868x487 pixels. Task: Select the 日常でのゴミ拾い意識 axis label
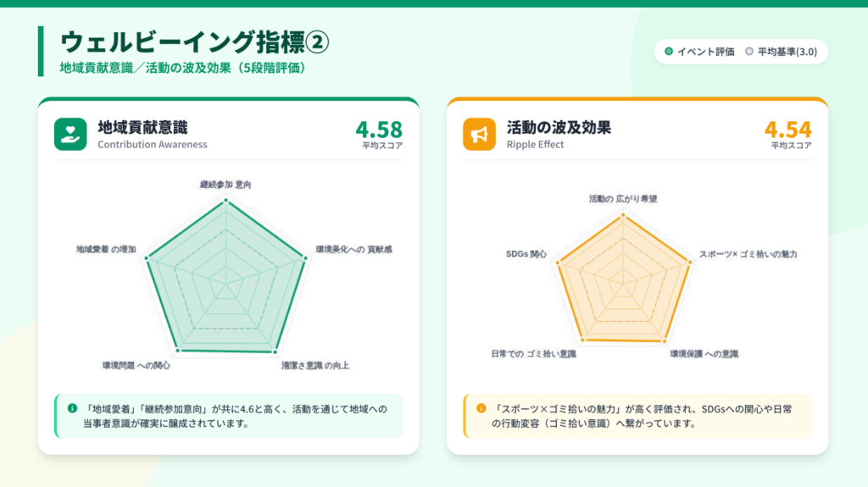[533, 353]
